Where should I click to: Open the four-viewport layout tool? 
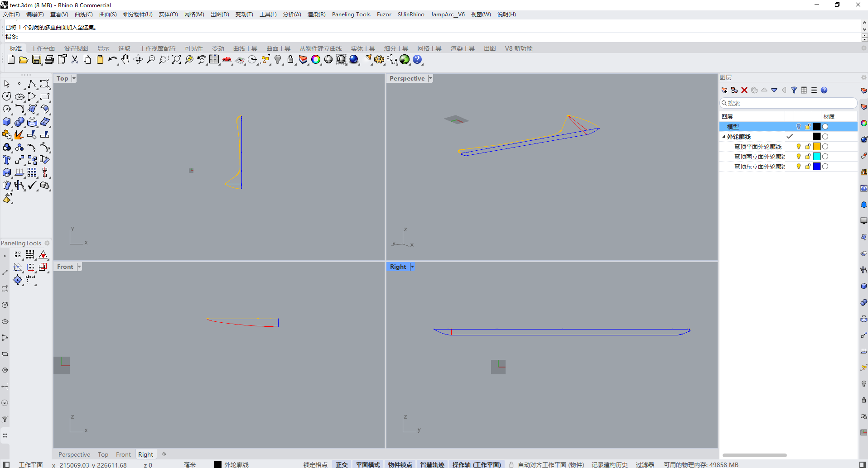point(214,60)
